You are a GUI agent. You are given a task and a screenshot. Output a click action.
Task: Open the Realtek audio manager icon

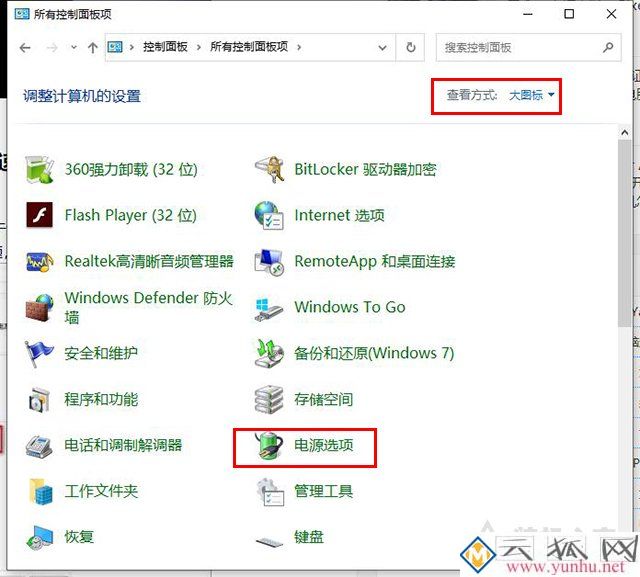point(39,261)
